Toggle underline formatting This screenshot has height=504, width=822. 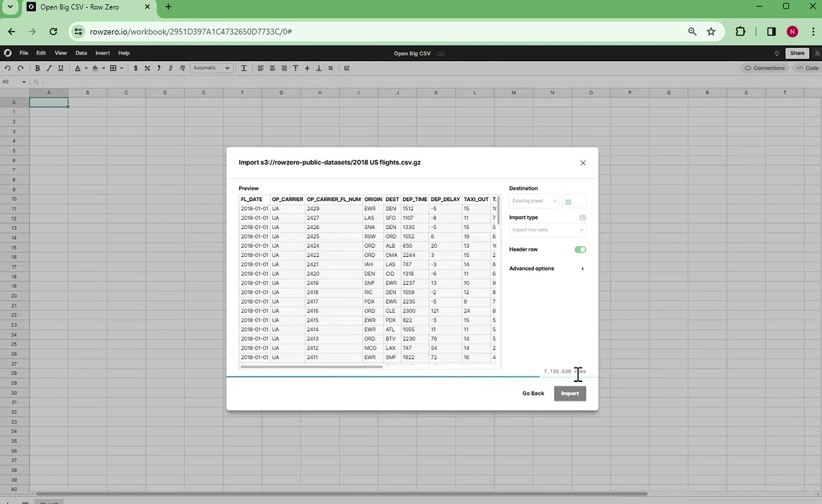click(60, 68)
